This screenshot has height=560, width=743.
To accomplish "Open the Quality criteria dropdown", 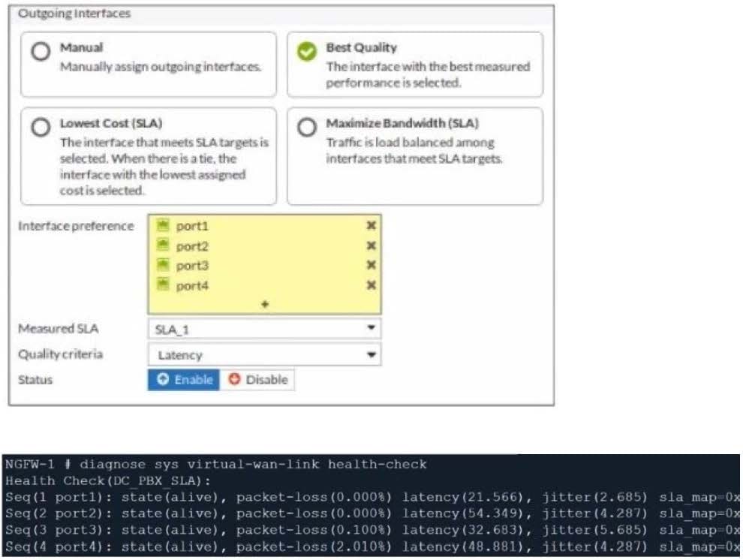I will tap(264, 354).
